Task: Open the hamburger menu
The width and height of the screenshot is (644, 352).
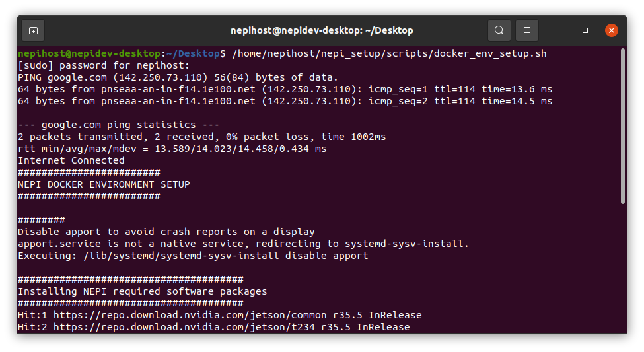Action: pyautogui.click(x=527, y=30)
